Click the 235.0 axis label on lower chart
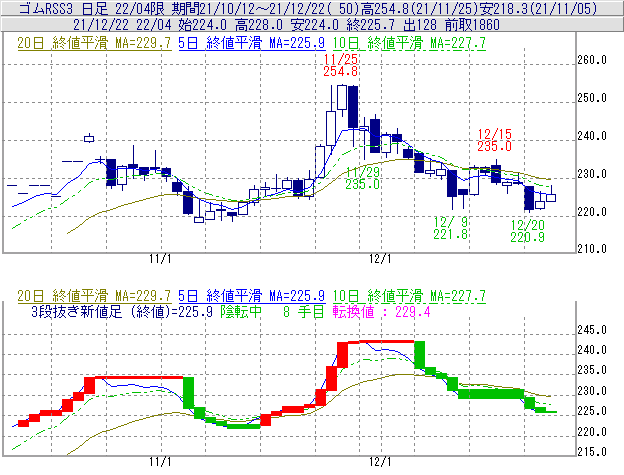 tap(592, 370)
